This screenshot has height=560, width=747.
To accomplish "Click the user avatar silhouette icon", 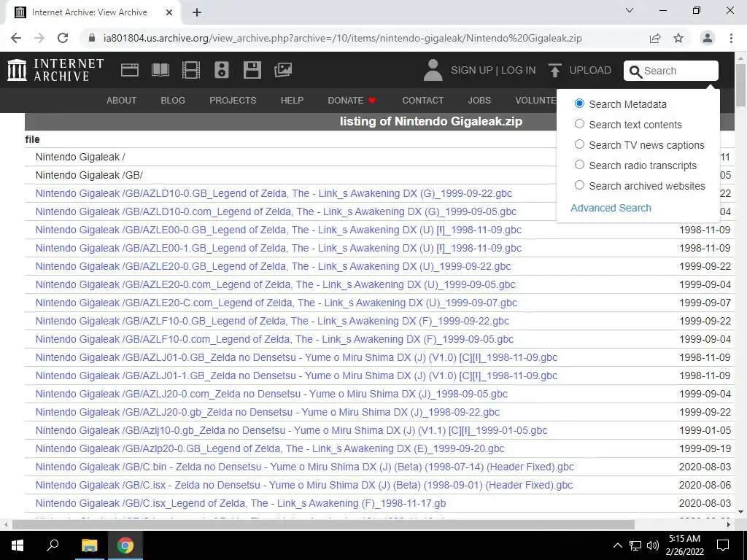I will click(433, 70).
